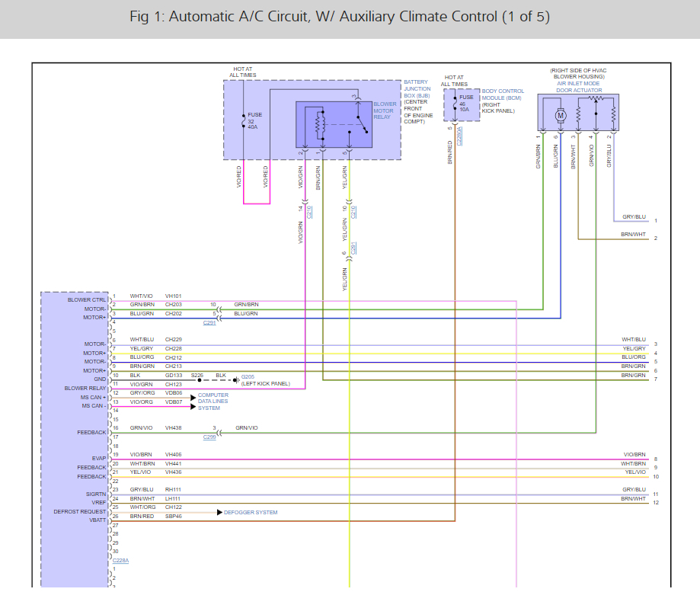Select the circuit code CH123

point(173,384)
